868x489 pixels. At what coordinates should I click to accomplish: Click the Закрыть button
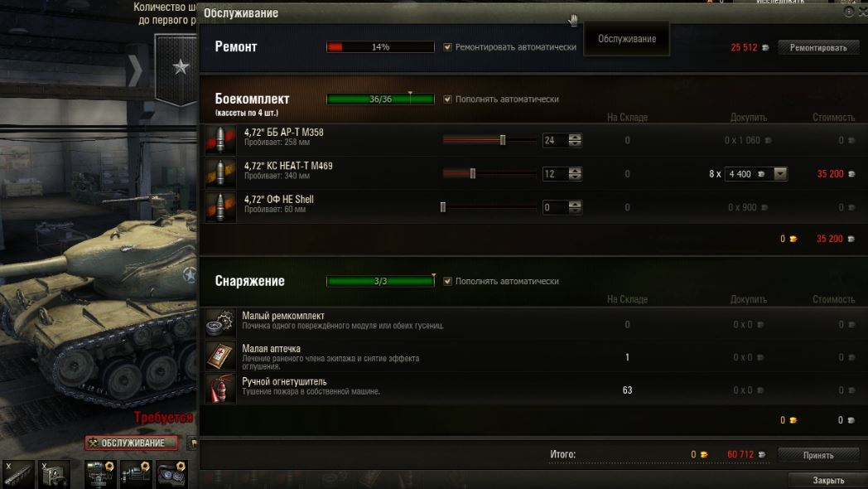[x=828, y=481]
